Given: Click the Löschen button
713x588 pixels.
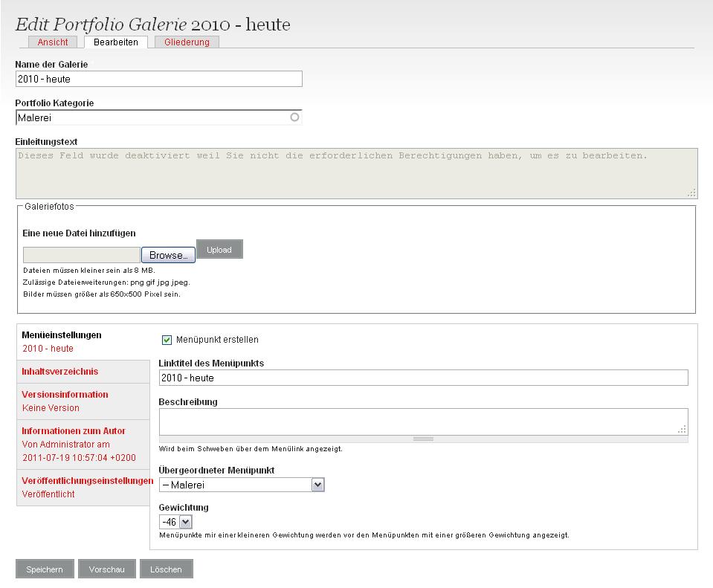Looking at the screenshot, I should coord(165,569).
